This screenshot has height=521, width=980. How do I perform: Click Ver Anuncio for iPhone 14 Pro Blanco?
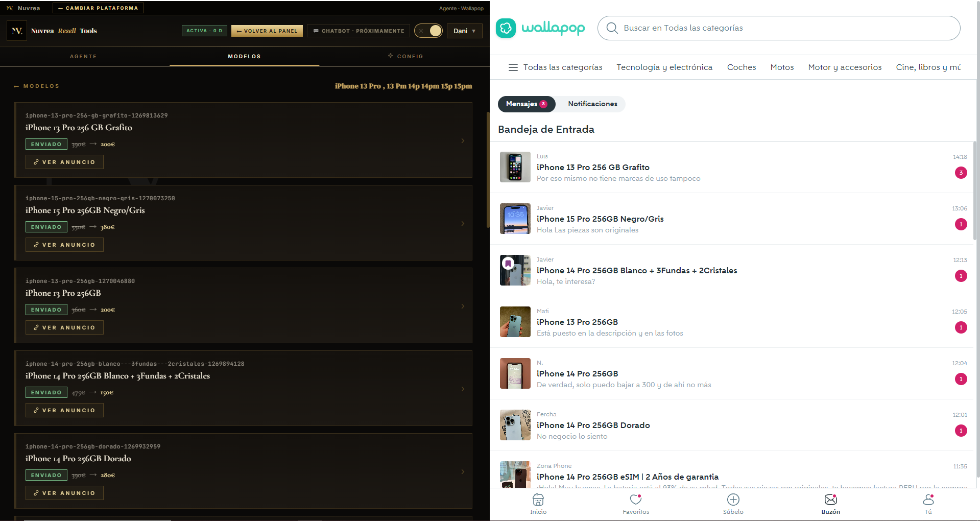tap(64, 410)
